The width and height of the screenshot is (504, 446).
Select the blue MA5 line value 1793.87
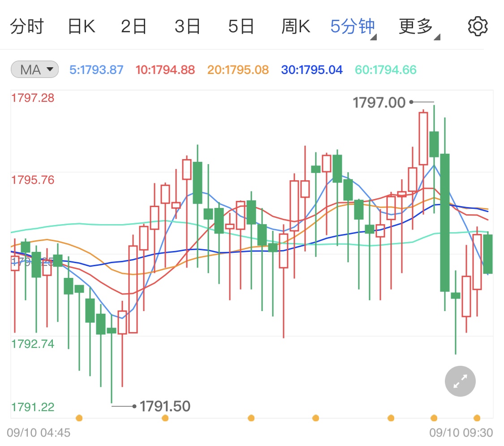(x=96, y=69)
